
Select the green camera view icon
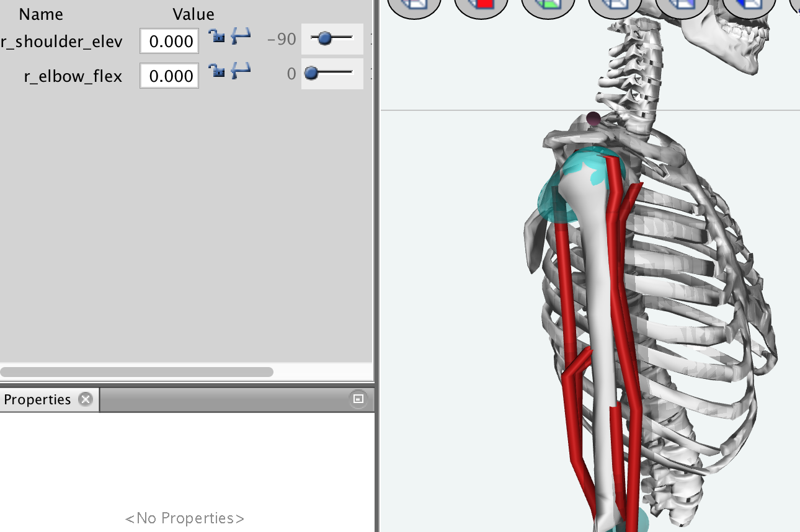click(x=548, y=5)
